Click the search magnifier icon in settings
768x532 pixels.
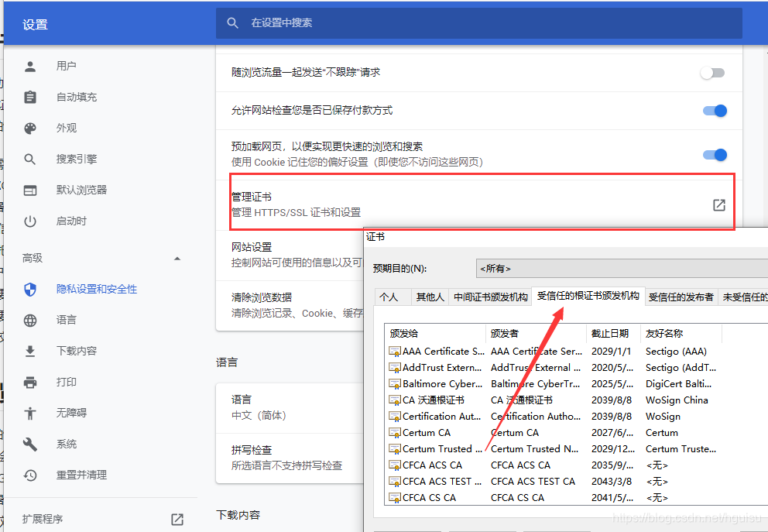point(233,23)
